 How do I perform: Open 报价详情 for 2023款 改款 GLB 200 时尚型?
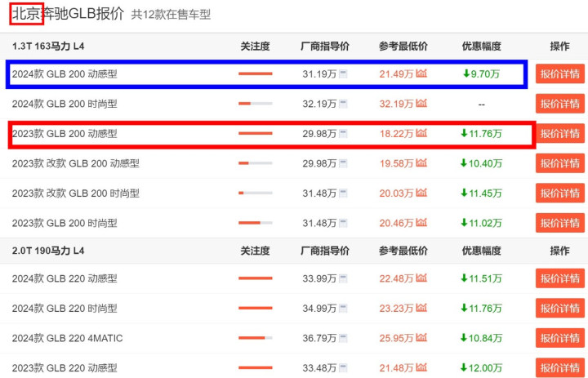click(560, 193)
